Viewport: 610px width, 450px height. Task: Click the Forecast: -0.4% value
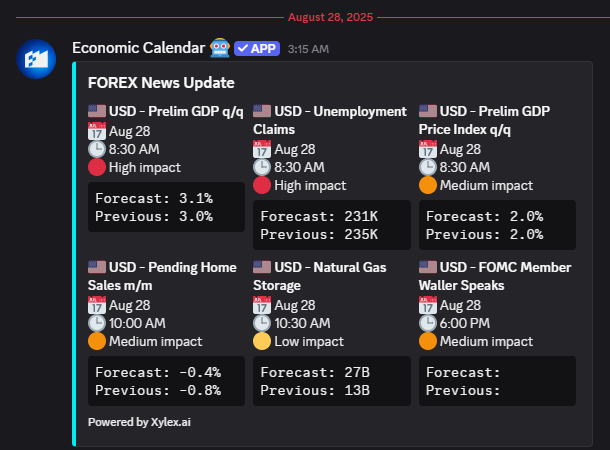point(200,372)
